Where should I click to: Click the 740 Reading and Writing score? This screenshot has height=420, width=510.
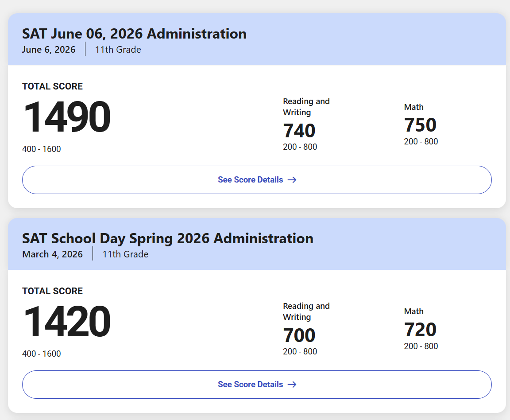click(x=299, y=131)
